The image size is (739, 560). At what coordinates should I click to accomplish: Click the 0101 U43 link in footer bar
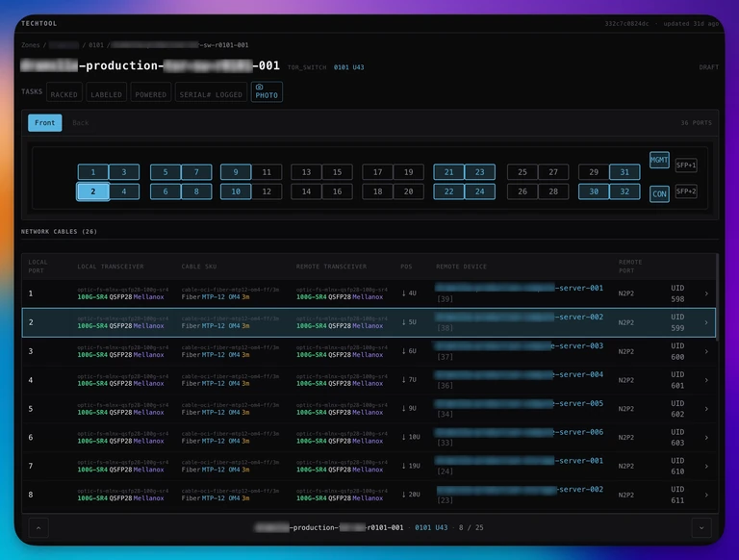pyautogui.click(x=431, y=527)
